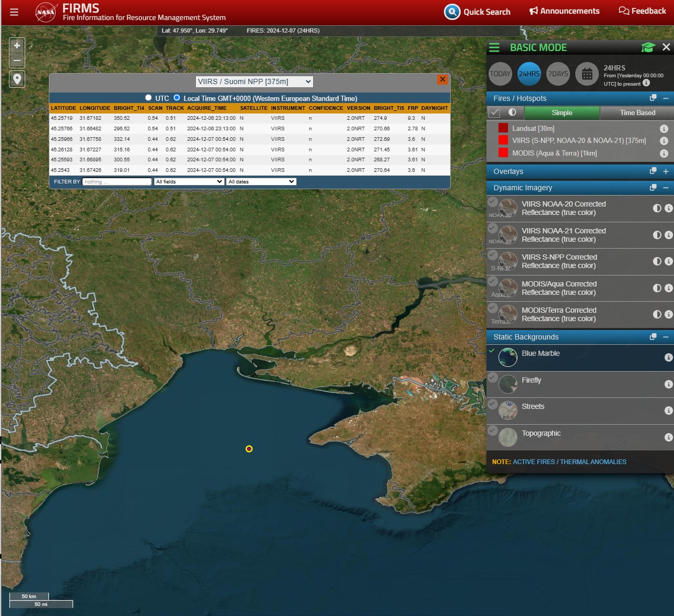Image resolution: width=674 pixels, height=616 pixels.
Task: Select the 7DAYS time range
Action: click(x=558, y=74)
